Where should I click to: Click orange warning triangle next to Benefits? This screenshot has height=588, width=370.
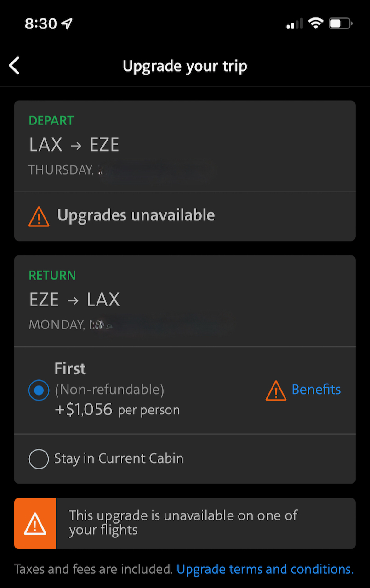tap(276, 390)
